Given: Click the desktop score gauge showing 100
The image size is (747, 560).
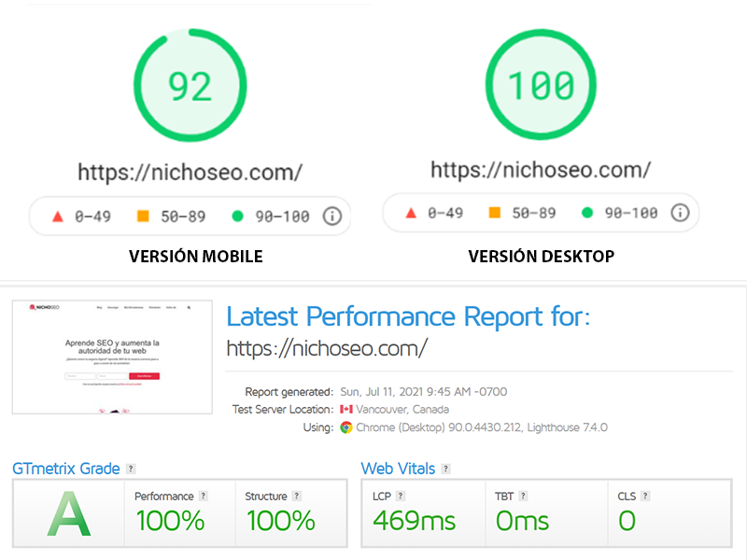Looking at the screenshot, I should point(541,85).
